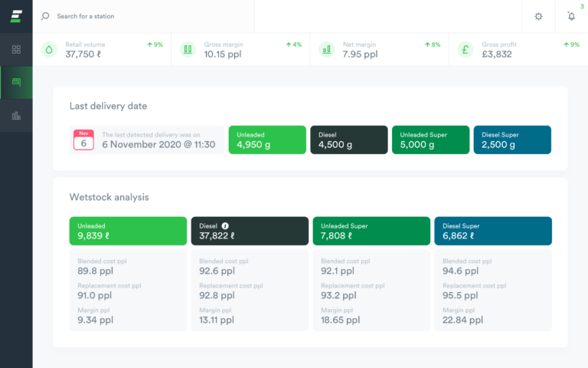Open the dashboard grid view in sidebar
Image resolution: width=588 pixels, height=368 pixels.
[16, 50]
